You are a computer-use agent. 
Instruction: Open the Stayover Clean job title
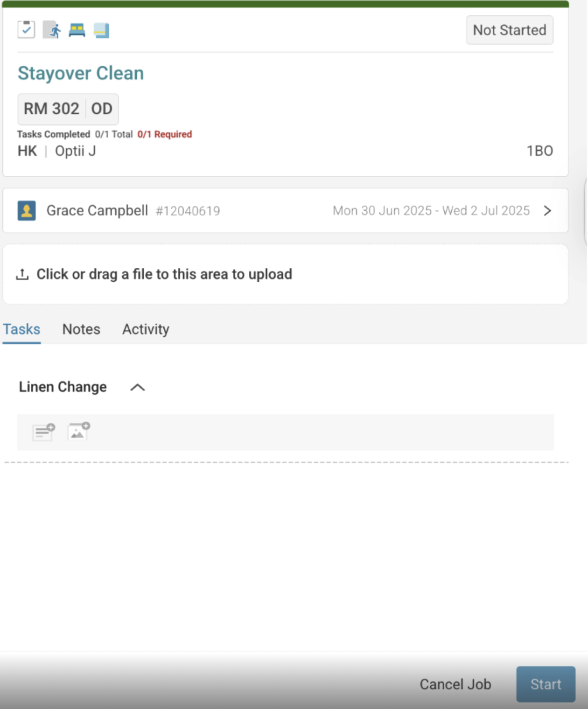[x=81, y=73]
